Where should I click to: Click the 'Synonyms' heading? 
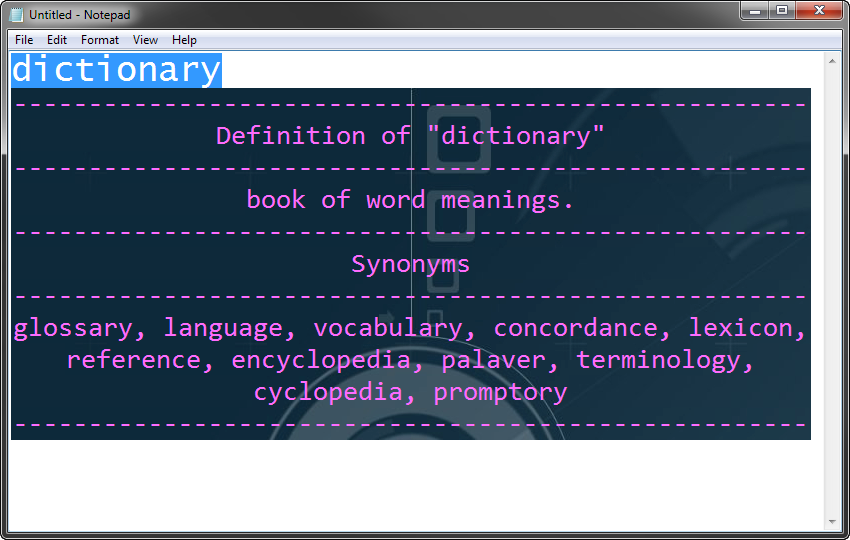(x=410, y=265)
